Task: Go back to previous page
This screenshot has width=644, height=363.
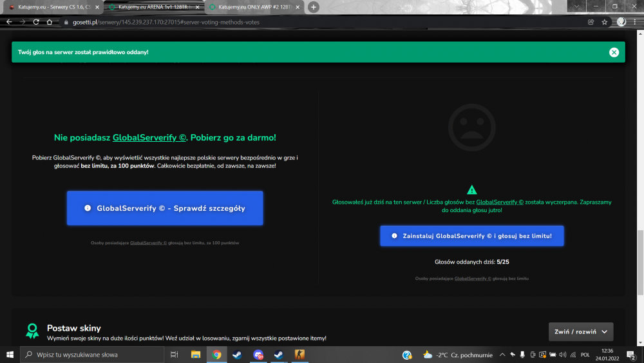Action: tap(9, 22)
